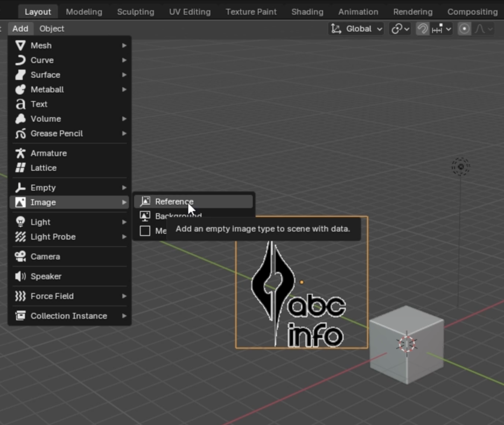Add a Text object
The image size is (504, 425).
point(69,104)
